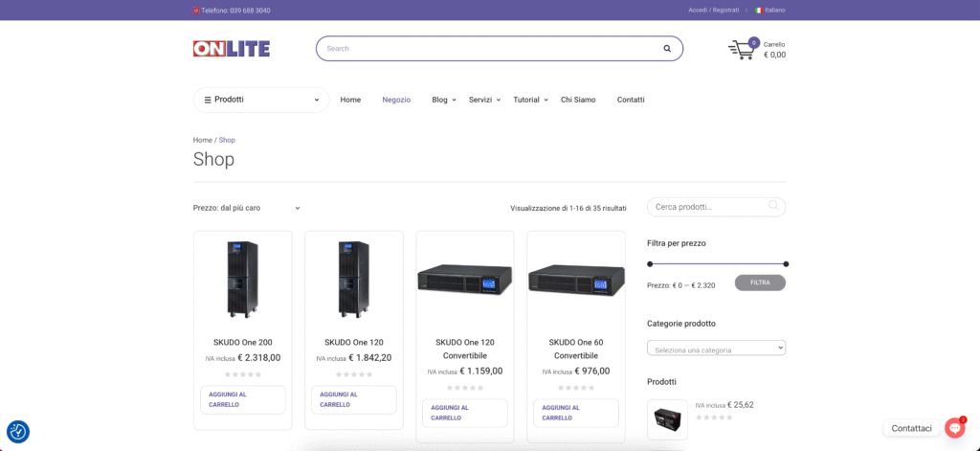Click the Accedi / Registrati link
The image size is (980, 451).
(x=713, y=10)
